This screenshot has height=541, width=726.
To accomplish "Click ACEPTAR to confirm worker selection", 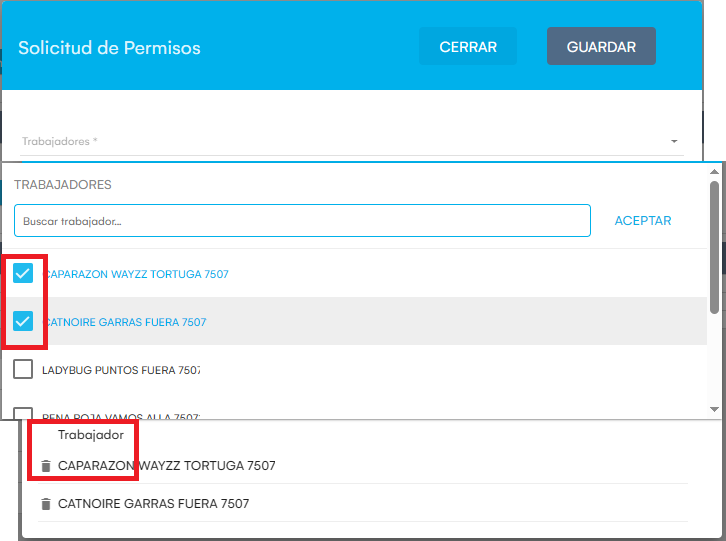I will pos(642,221).
